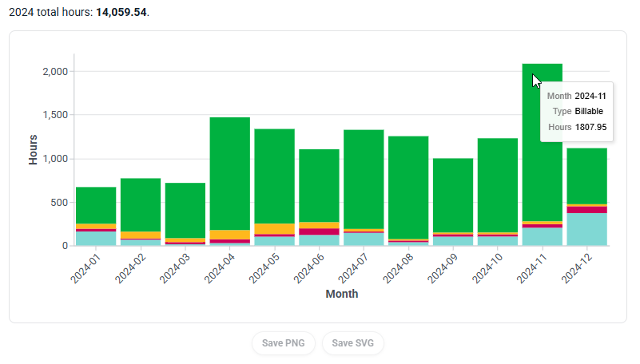Click the crimson bar segment for 2024-12
Viewport: 640px width, 364px height.
click(587, 209)
